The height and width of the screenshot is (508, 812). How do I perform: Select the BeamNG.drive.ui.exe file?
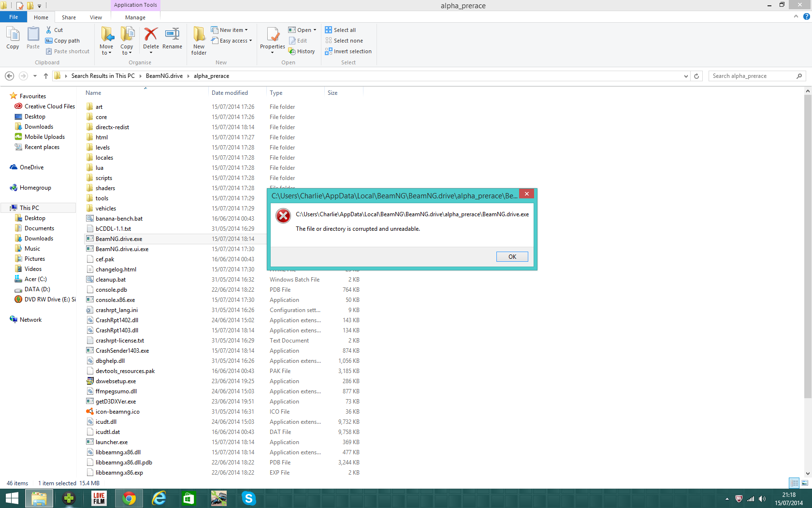tap(122, 249)
